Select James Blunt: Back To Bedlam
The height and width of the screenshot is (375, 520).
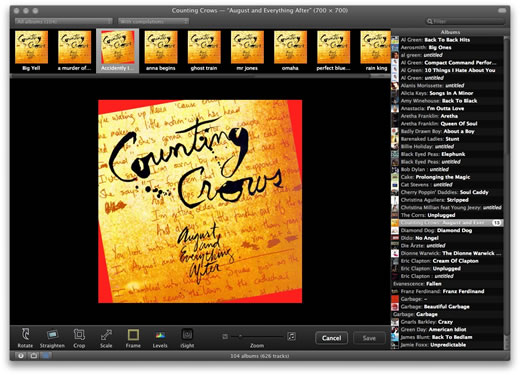447,337
